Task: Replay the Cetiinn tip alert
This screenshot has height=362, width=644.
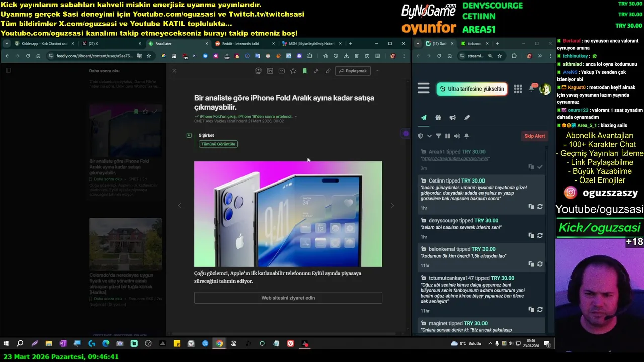Action: (540, 207)
